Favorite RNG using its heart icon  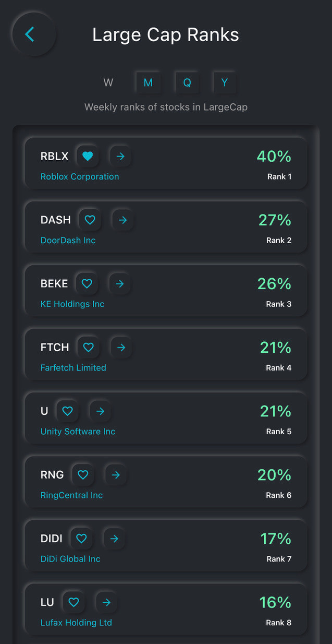point(83,474)
